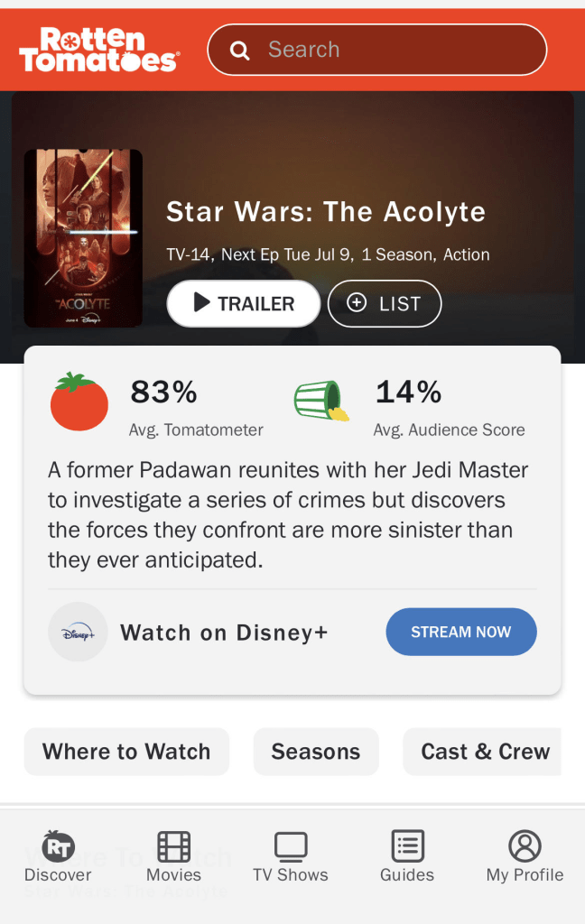Click the search magnifier icon
585x924 pixels.
tap(239, 51)
